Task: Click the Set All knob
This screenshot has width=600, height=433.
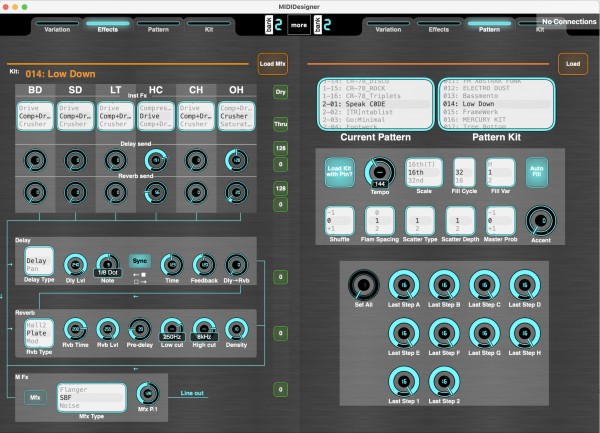Action: pos(364,285)
